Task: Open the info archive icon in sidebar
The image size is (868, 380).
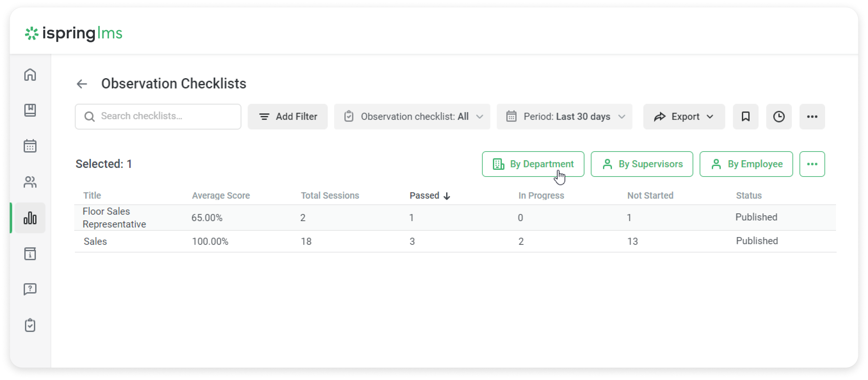Action: (30, 254)
